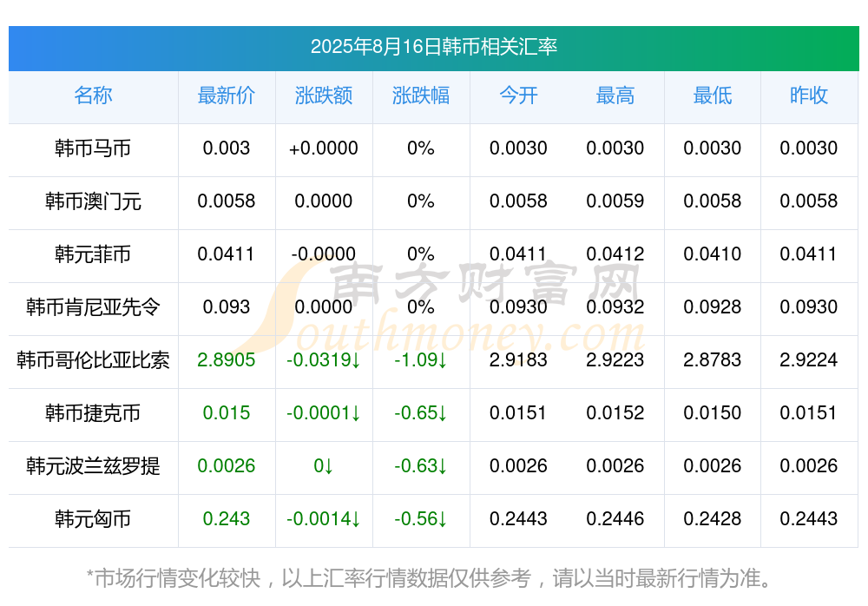Click the -0.0014↓ change value
The image size is (868, 606).
pyautogui.click(x=323, y=519)
